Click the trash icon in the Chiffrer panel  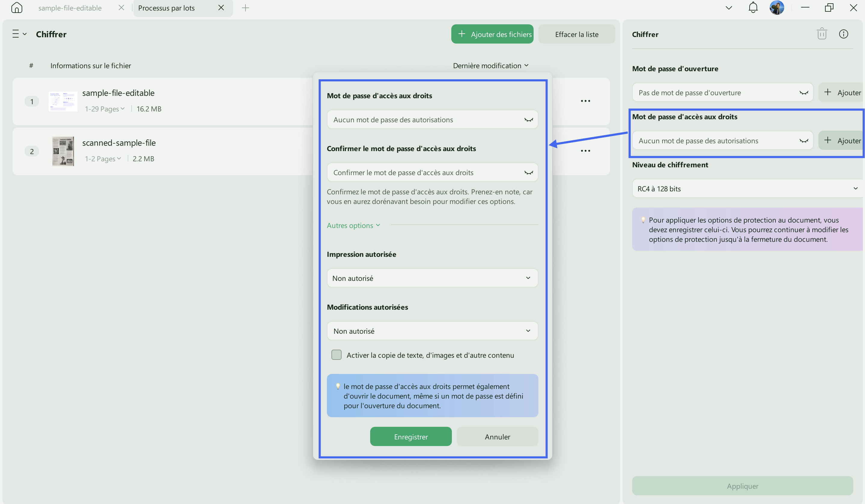click(x=822, y=34)
